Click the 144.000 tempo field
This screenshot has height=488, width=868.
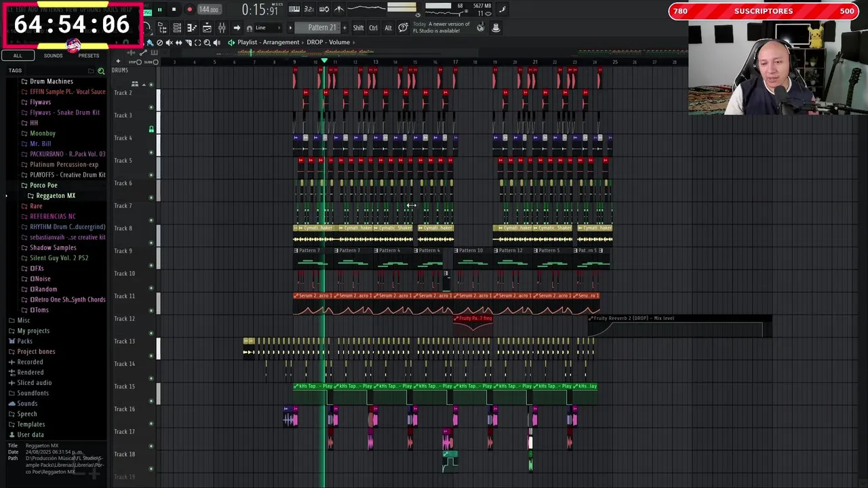[x=210, y=9]
